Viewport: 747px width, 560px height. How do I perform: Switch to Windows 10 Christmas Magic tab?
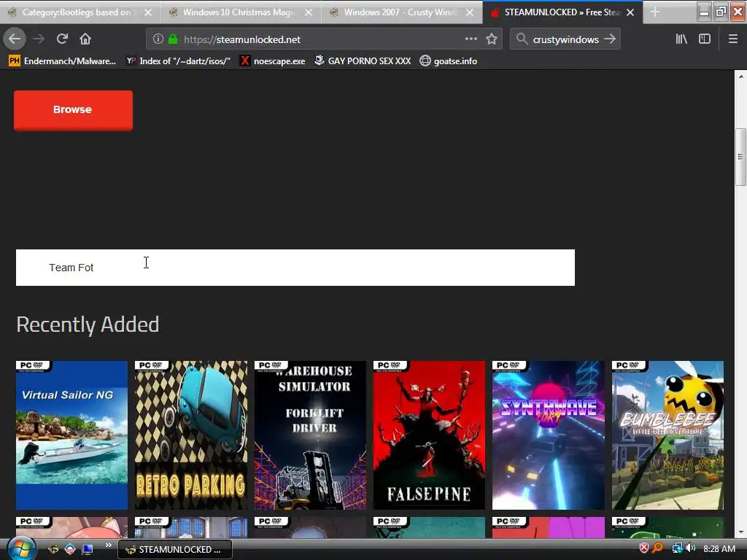tap(241, 12)
